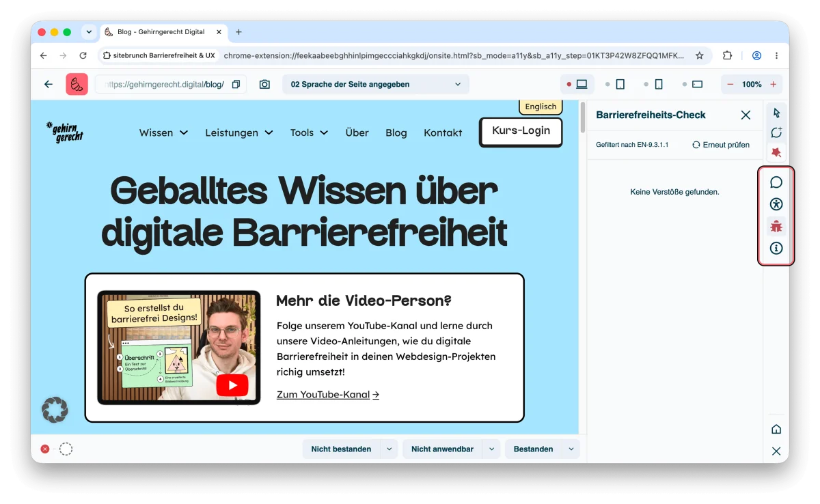Open the Blog navigation item

(396, 132)
